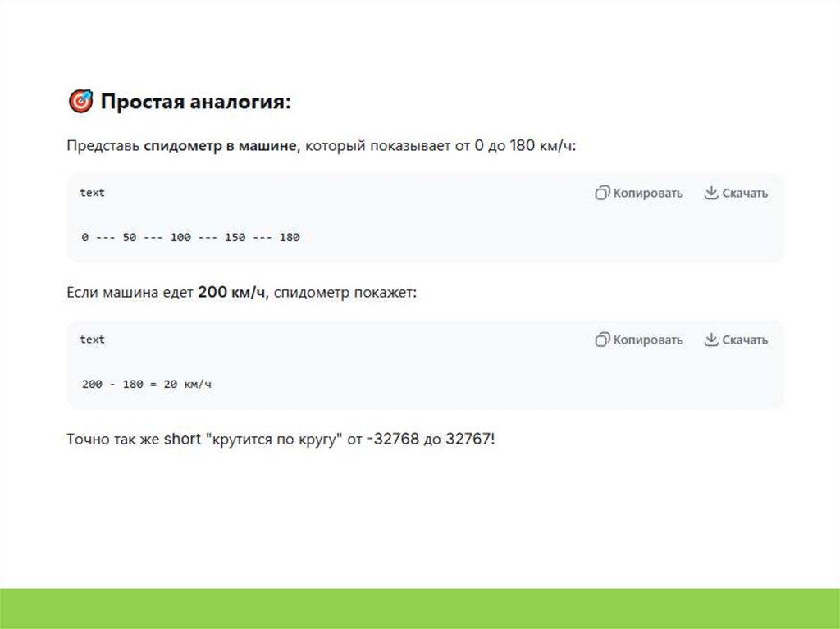
Task: Click the "text" language label of the second block
Action: pyautogui.click(x=92, y=340)
